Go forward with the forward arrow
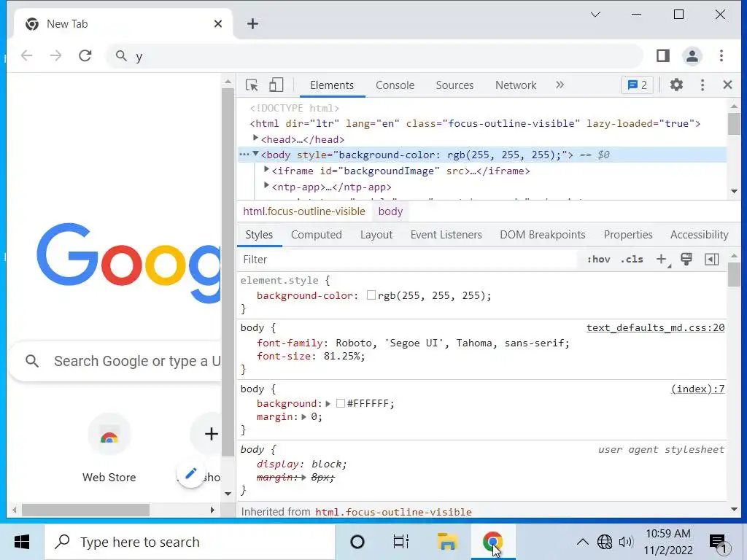Screen dimensions: 747x560 tap(55, 55)
